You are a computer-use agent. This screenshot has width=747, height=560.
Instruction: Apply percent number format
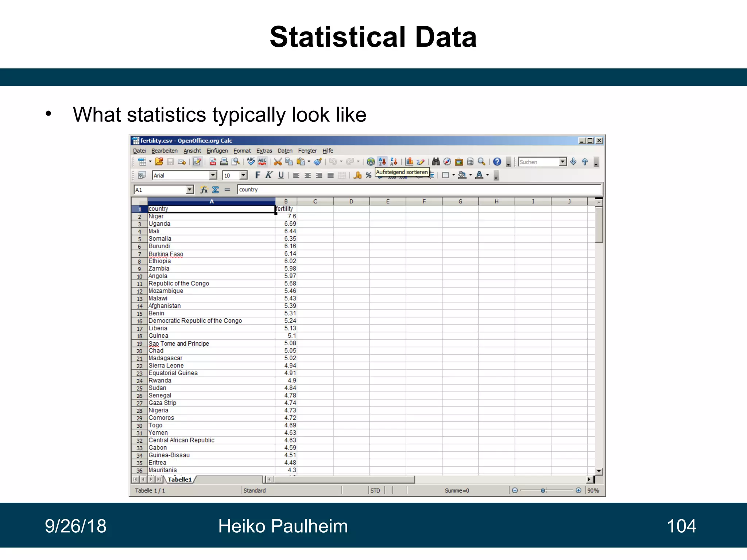[x=369, y=175]
